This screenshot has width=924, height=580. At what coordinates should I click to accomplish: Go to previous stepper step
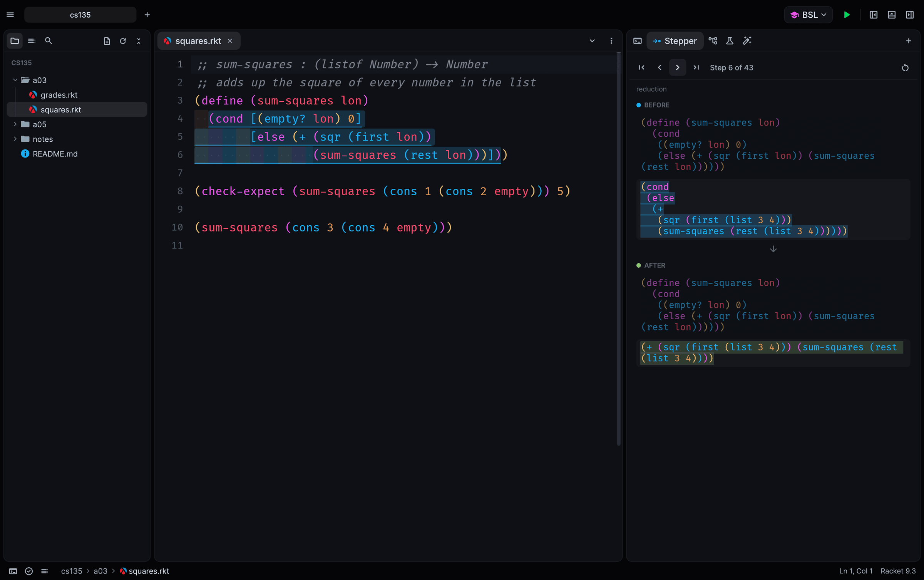pyautogui.click(x=660, y=67)
